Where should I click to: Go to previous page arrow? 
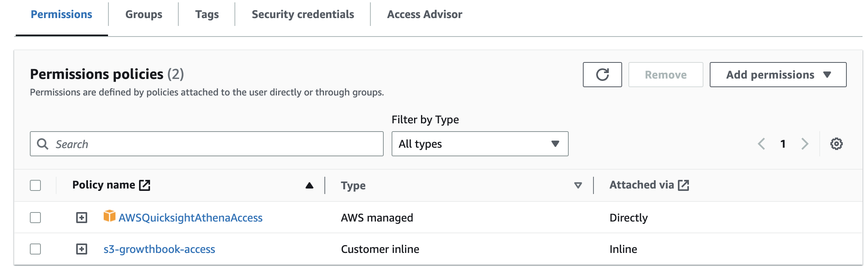tap(761, 144)
